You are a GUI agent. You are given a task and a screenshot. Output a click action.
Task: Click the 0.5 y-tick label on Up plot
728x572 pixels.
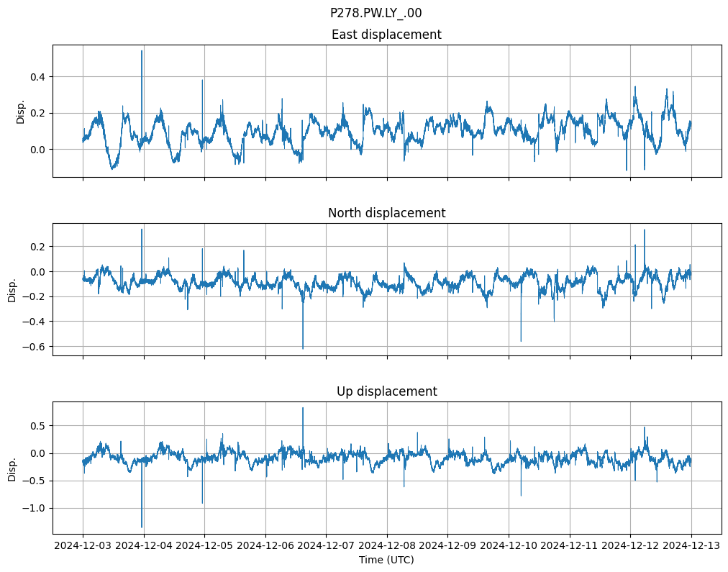tap(36, 426)
